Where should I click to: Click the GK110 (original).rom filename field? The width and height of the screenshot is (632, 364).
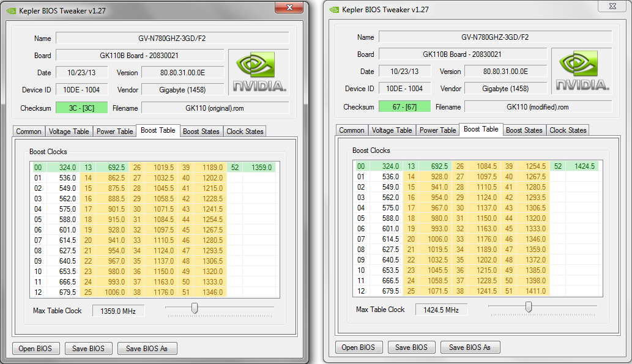pyautogui.click(x=215, y=108)
